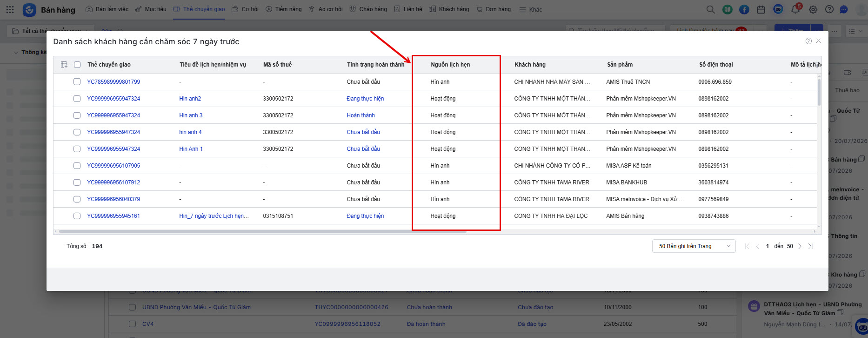Click the Bán hàng app logo
The width and height of the screenshot is (868, 338).
29,9
